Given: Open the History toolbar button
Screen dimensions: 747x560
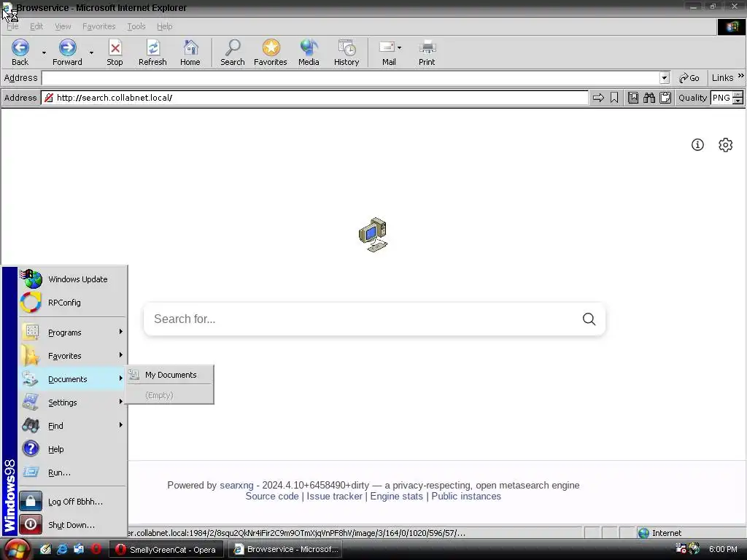Looking at the screenshot, I should pyautogui.click(x=347, y=52).
